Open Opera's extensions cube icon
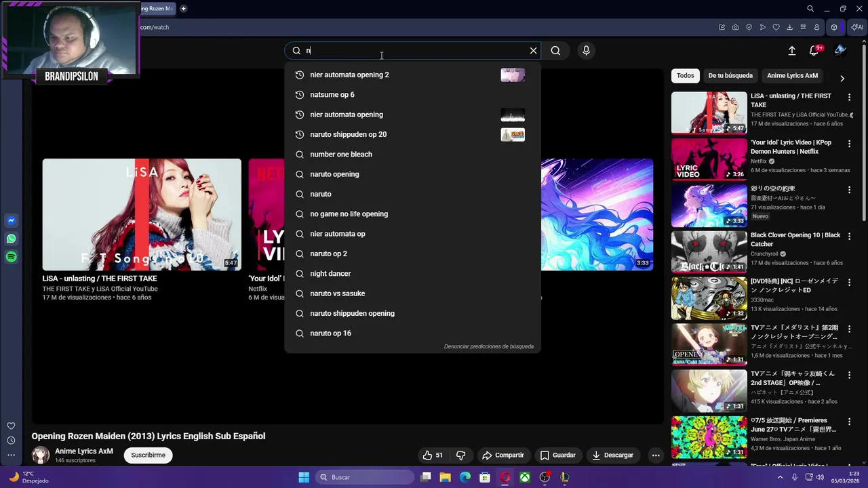The width and height of the screenshot is (868, 488). tap(834, 27)
